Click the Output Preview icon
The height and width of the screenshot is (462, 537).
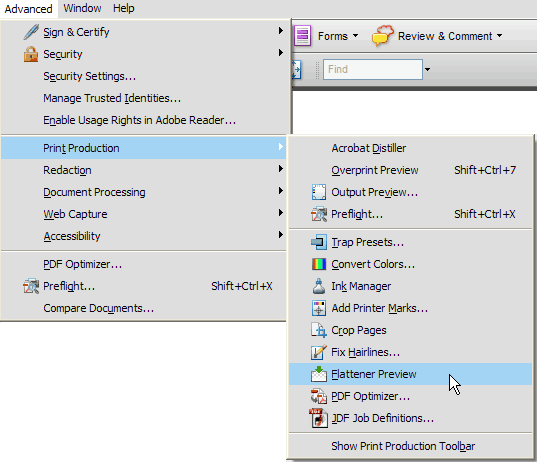tap(319, 192)
